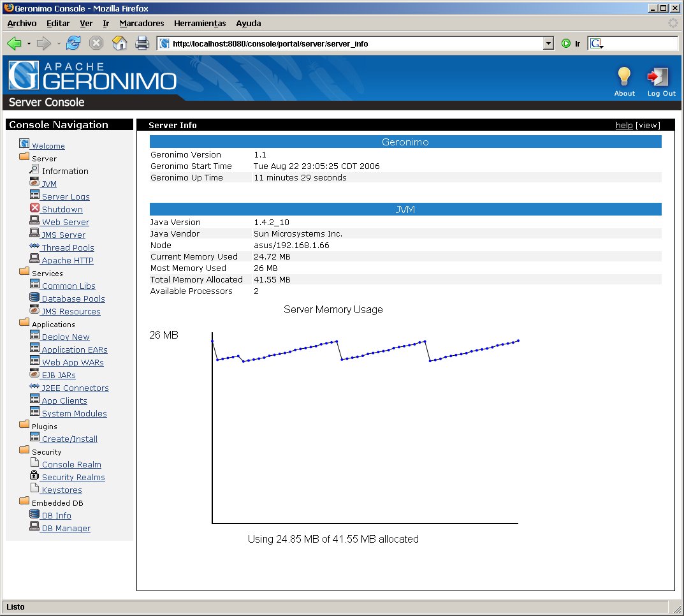Click the Stop loading icon
The width and height of the screenshot is (684, 616).
(96, 43)
